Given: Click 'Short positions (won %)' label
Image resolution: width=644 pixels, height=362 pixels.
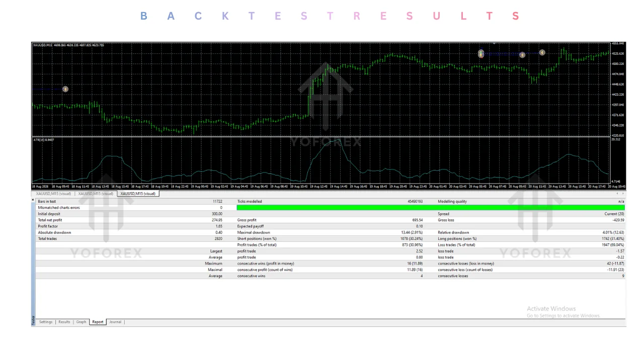Looking at the screenshot, I should click(257, 238).
